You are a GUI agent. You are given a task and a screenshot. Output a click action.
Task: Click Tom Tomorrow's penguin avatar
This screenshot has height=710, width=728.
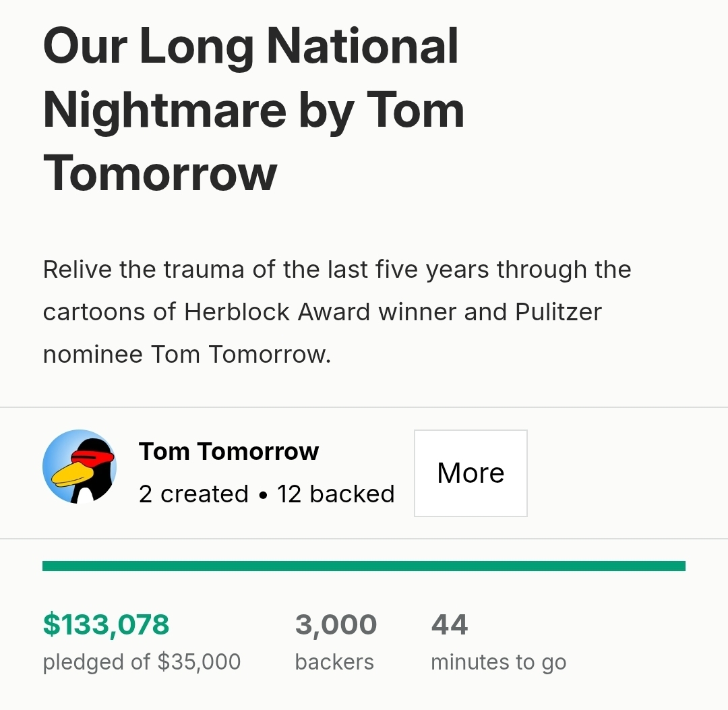tap(80, 467)
